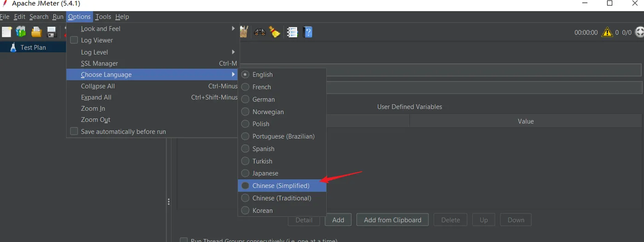Click the Up button
Viewport: 644px width, 242px height.
pyautogui.click(x=483, y=220)
